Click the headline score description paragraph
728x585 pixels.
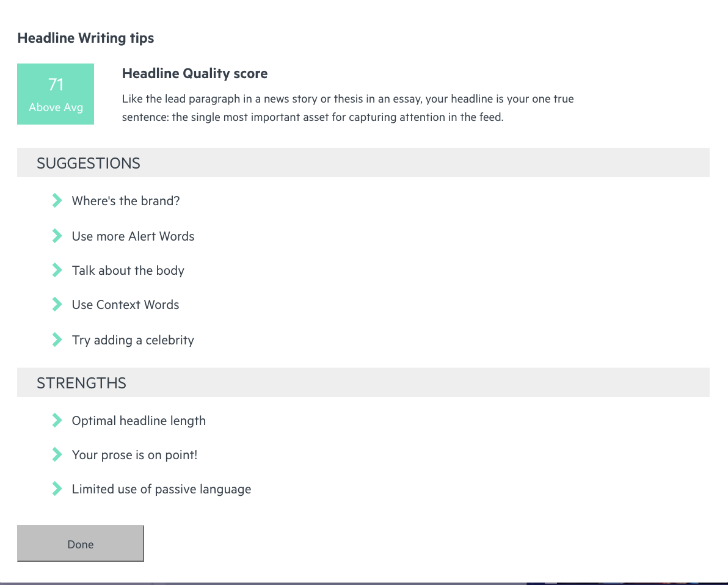(348, 107)
